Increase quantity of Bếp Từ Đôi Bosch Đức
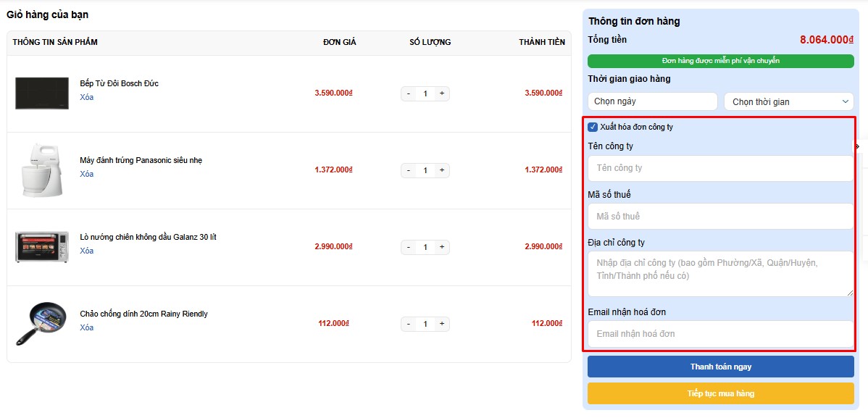The image size is (868, 418). 442,93
